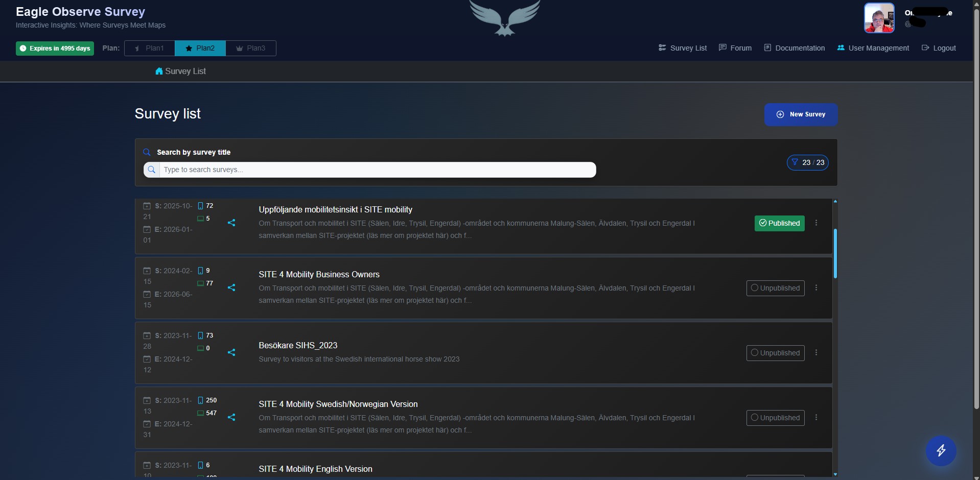This screenshot has height=480, width=980.
Task: Open three-dot menu for Besökare SIHS_2023
Action: pyautogui.click(x=816, y=352)
